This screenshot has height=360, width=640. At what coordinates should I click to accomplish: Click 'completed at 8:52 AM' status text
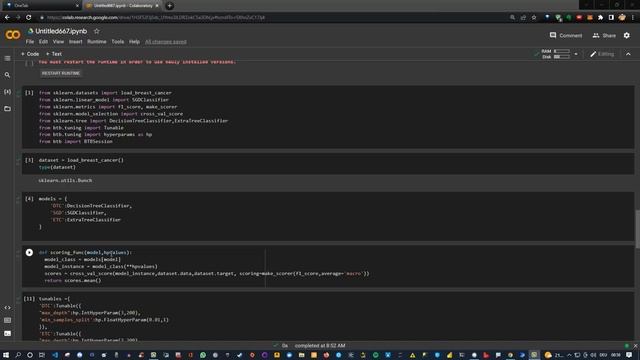click(320, 346)
